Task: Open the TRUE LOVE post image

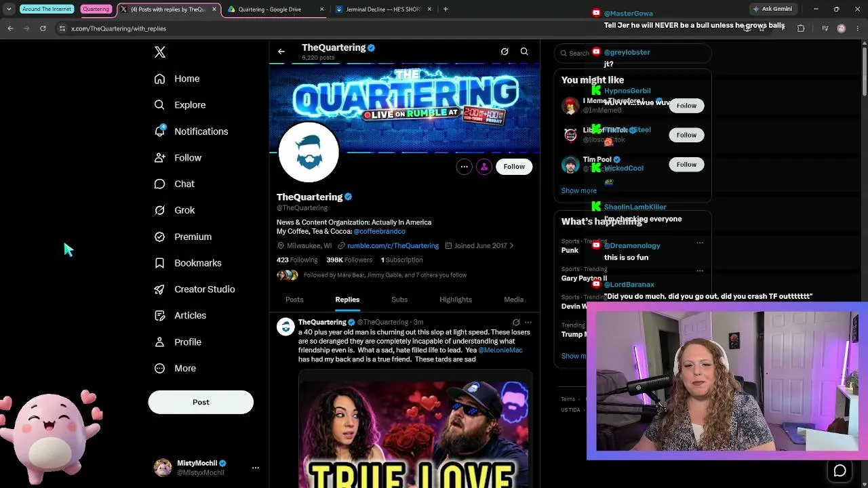Action: pos(414,430)
